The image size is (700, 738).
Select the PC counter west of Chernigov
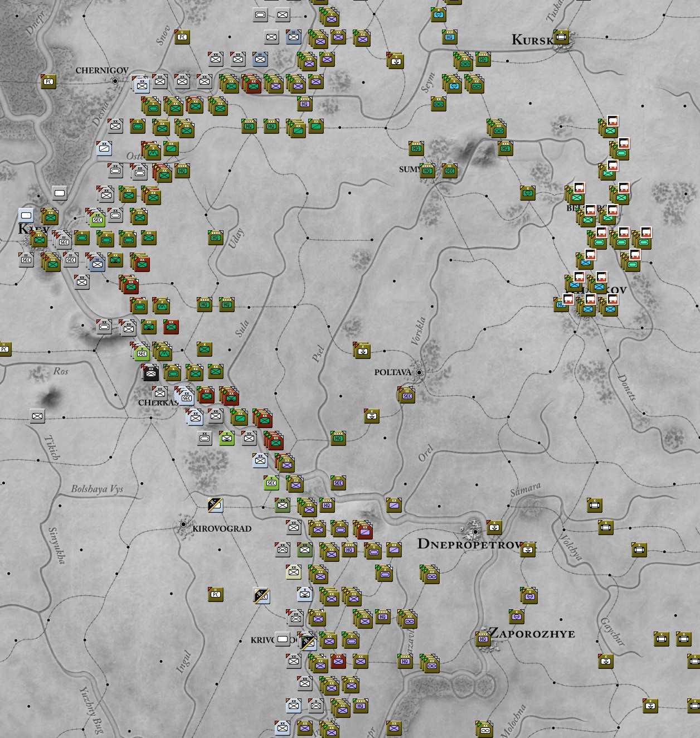pos(49,81)
